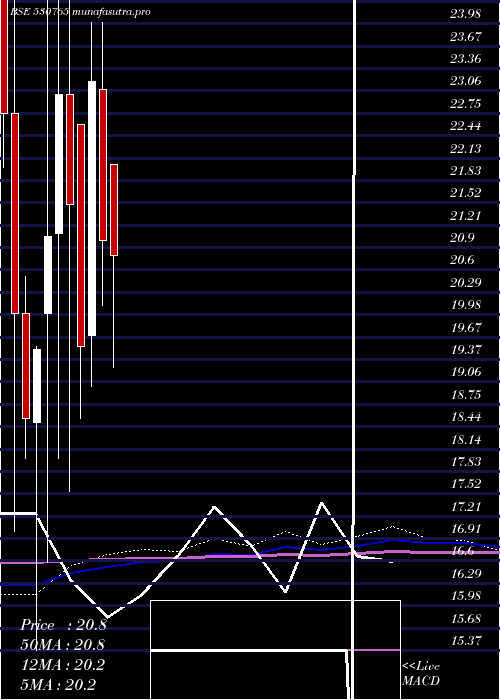This screenshot has width=500, height=700.
Task: Click the 23.06 price axis label
Action: (x=465, y=81)
